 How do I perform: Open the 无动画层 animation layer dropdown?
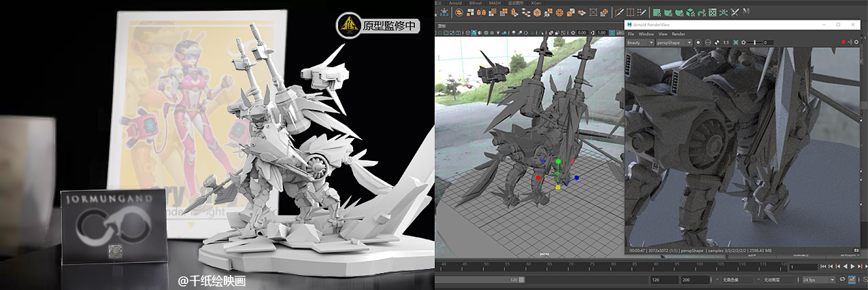pos(779,280)
